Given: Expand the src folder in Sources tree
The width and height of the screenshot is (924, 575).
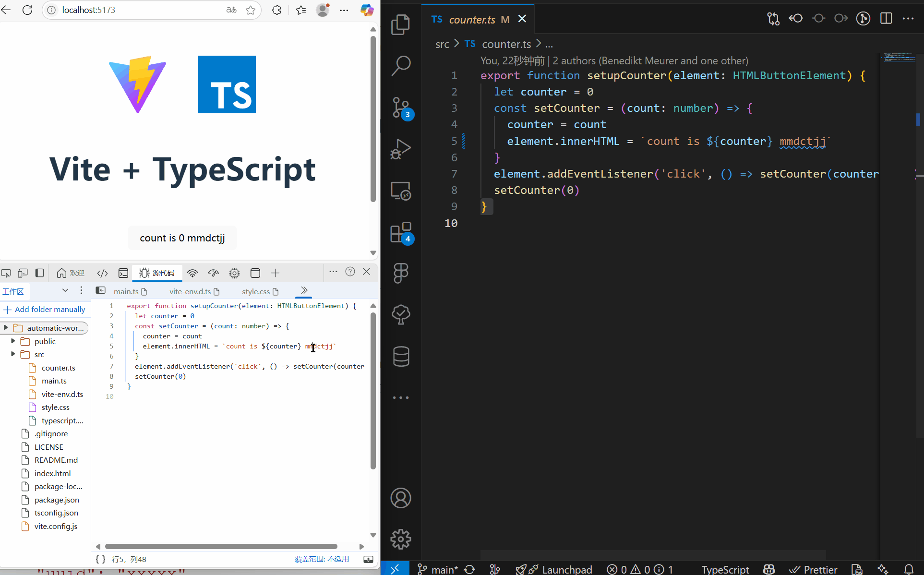Looking at the screenshot, I should click(x=13, y=354).
